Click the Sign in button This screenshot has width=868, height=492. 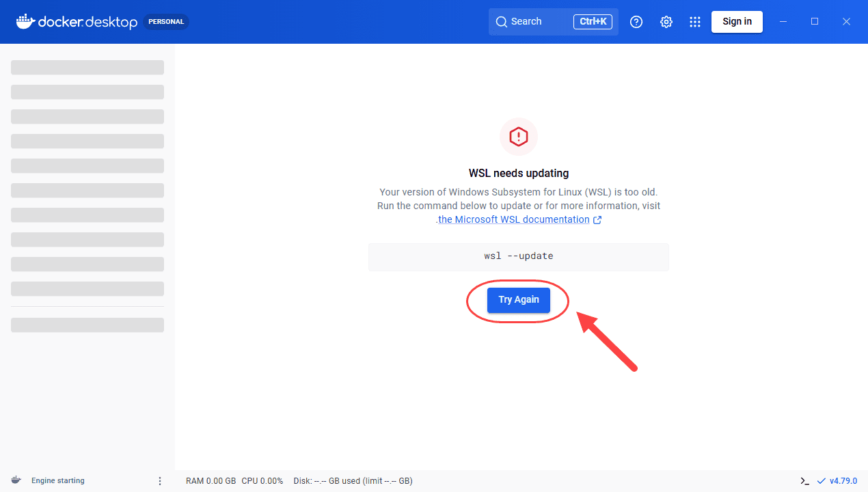pos(737,21)
